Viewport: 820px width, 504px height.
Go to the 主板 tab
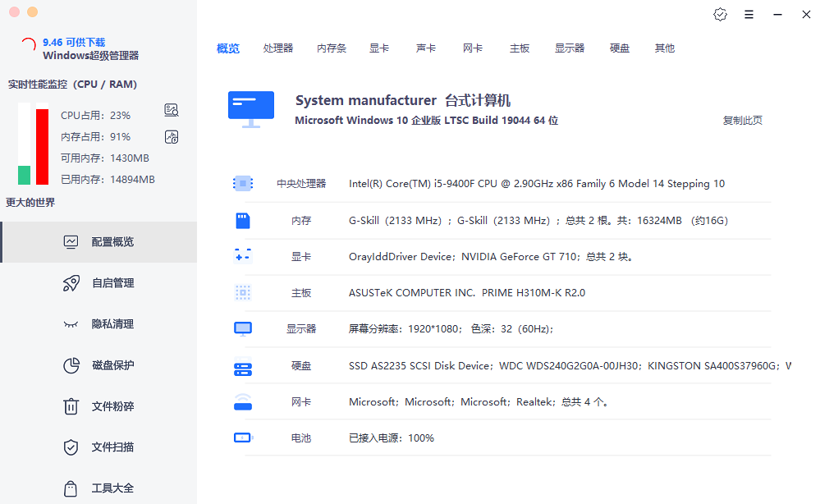520,48
